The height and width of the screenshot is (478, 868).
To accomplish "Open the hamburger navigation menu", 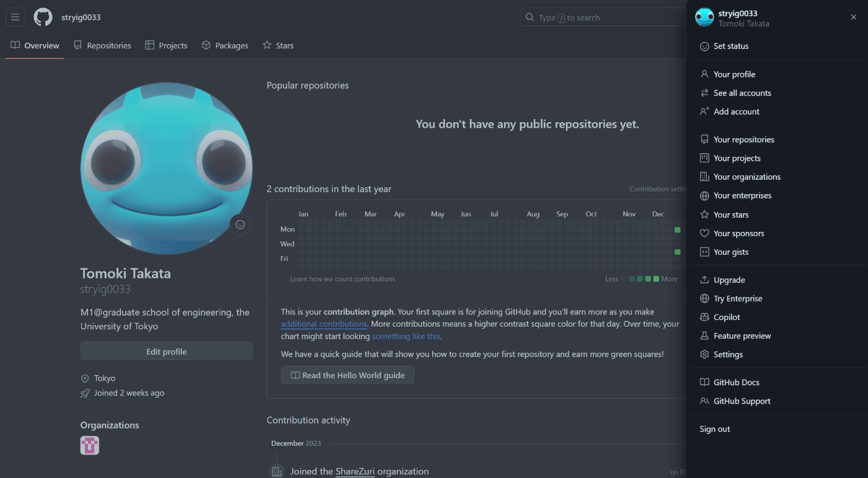I will 15,17.
